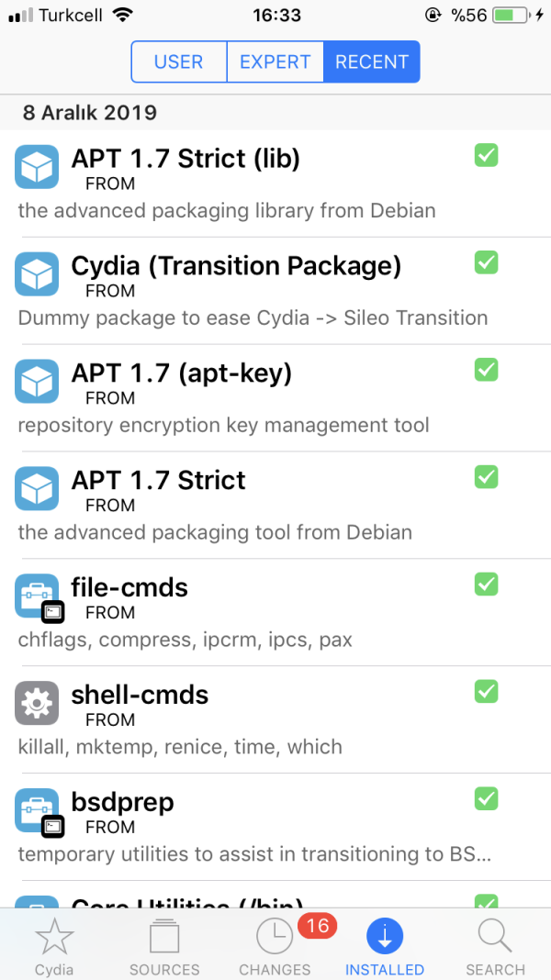The image size is (551, 980).
Task: Switch to the USER segment
Action: point(179,62)
